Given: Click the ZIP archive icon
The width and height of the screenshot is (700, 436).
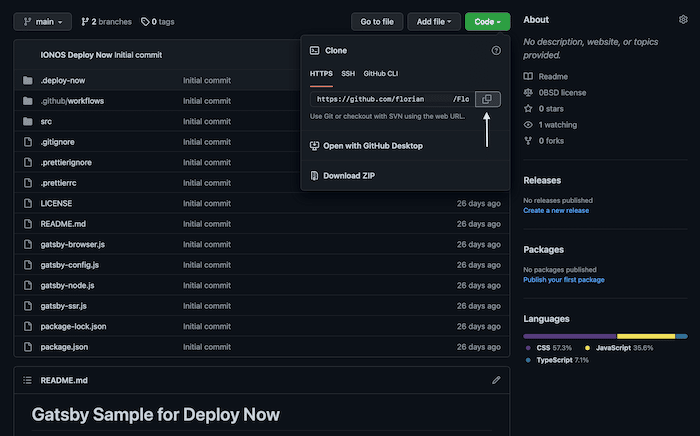Looking at the screenshot, I should (314, 175).
